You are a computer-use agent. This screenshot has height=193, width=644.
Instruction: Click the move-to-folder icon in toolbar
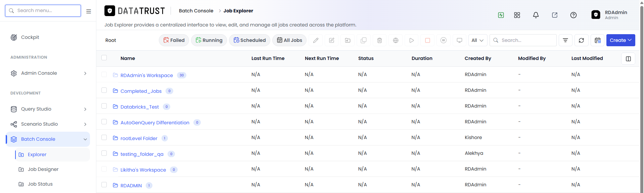pos(348,40)
